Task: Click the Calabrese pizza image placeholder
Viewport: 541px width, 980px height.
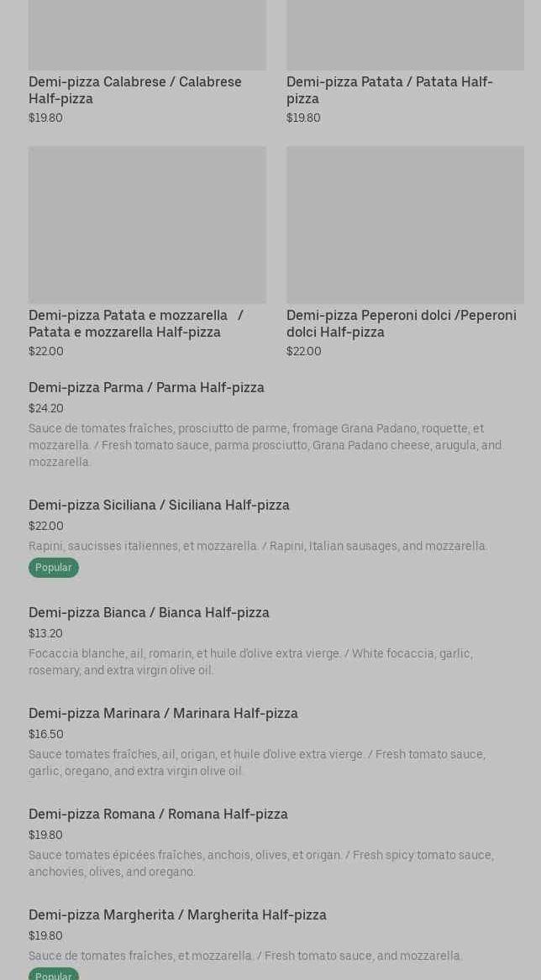Action: point(147,34)
